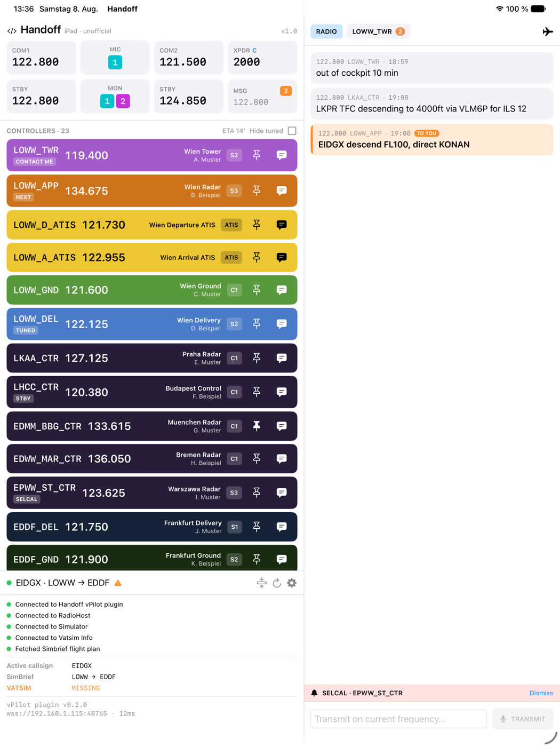
Task: Open chat with LOWW_APP
Action: pos(282,191)
